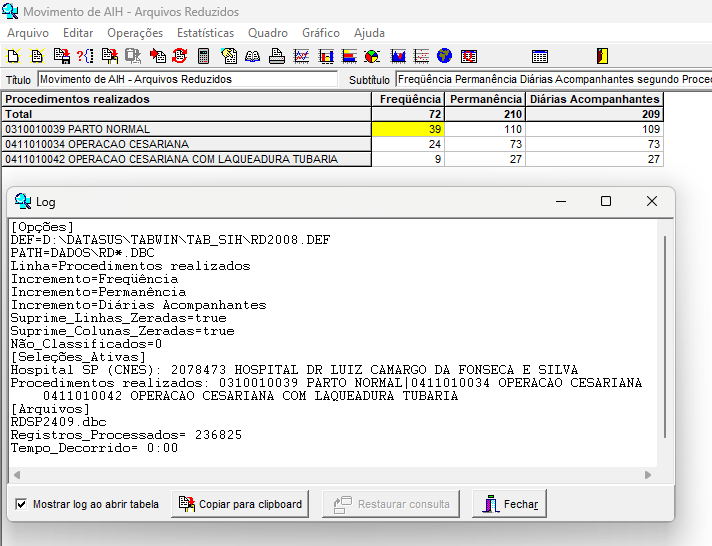Click the new blank table icon
The image size is (712, 546).
click(13, 56)
